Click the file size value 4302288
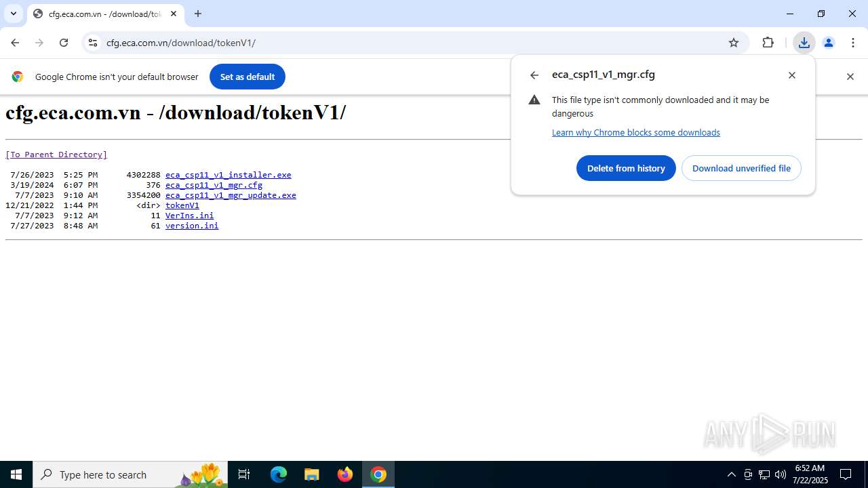The image size is (868, 488). (x=143, y=175)
